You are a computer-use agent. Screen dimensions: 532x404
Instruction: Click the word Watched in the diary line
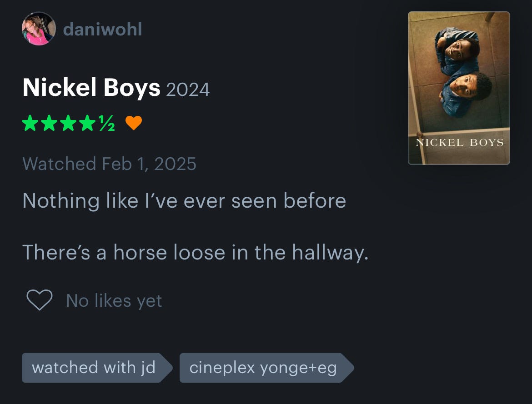tap(59, 164)
